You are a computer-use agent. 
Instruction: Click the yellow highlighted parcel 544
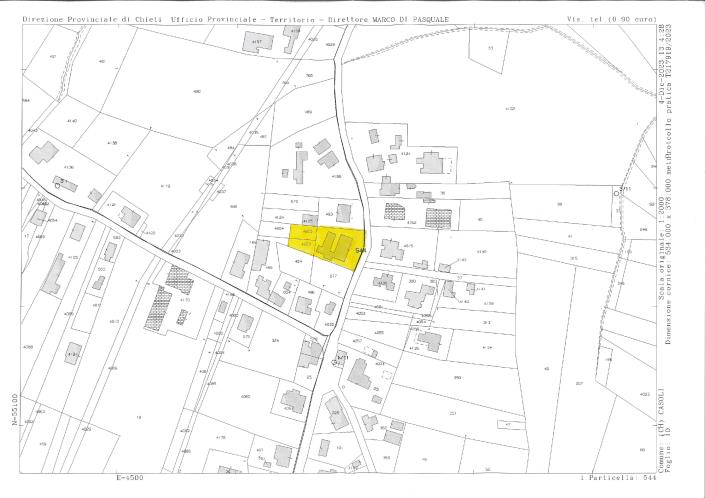click(x=328, y=243)
